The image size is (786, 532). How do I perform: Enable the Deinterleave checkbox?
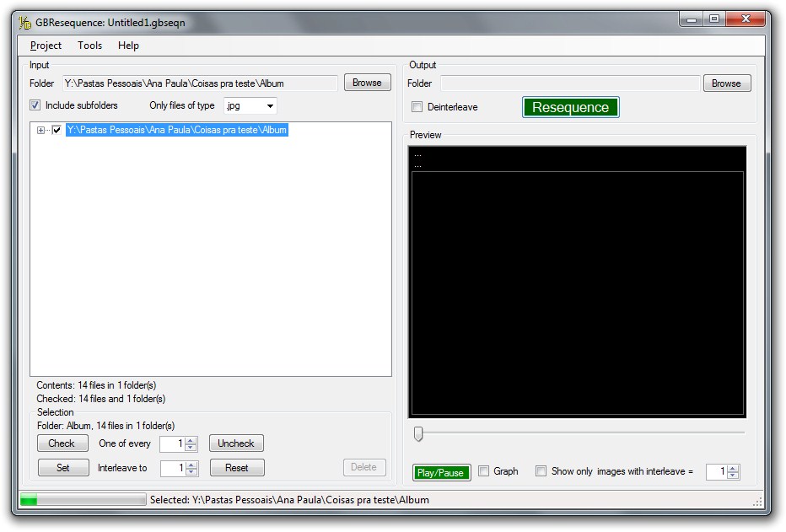pyautogui.click(x=417, y=107)
